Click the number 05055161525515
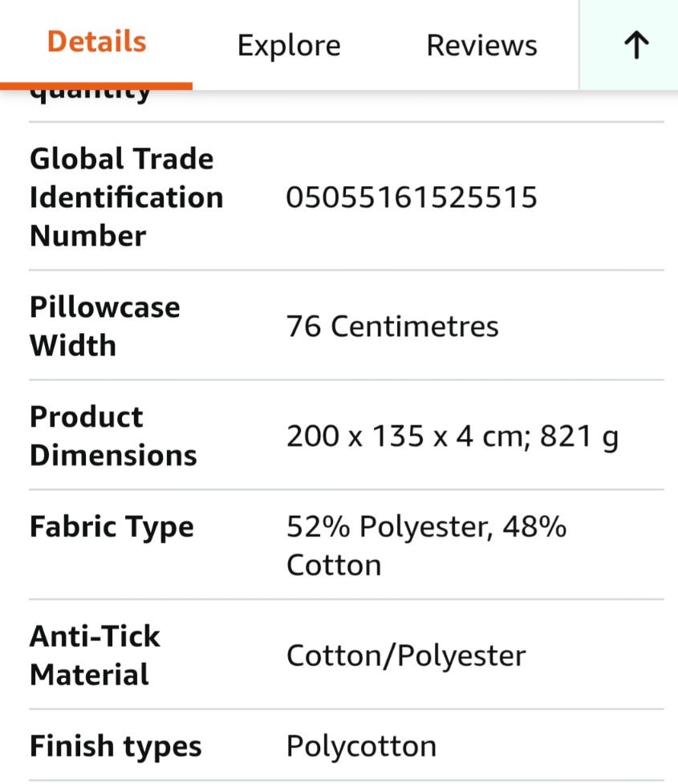The width and height of the screenshot is (678, 784). tap(412, 197)
